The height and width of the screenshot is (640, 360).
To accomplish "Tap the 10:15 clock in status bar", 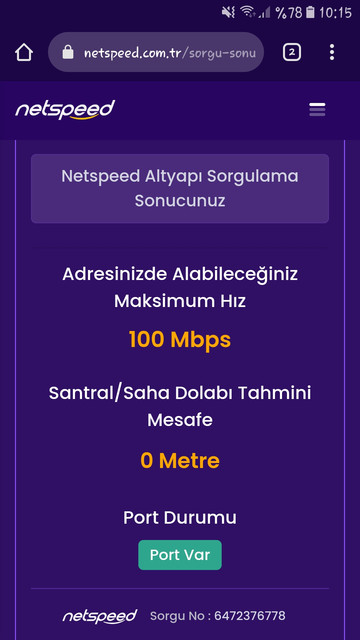I will 335,13.
